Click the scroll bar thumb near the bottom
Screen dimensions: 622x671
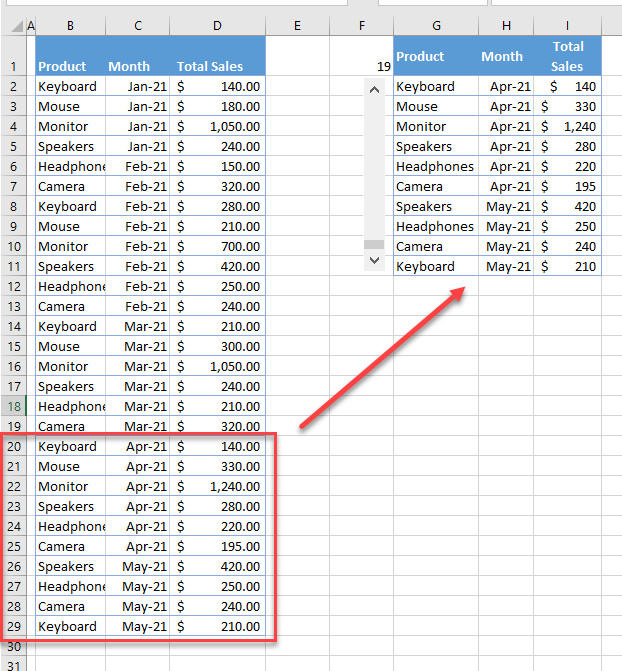pyautogui.click(x=375, y=244)
